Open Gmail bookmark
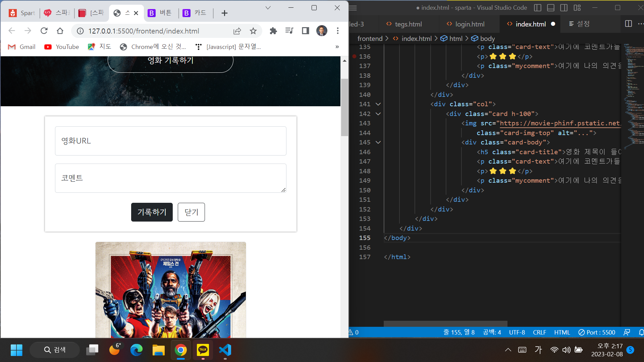Screen dimensions: 644x362 pos(22,47)
